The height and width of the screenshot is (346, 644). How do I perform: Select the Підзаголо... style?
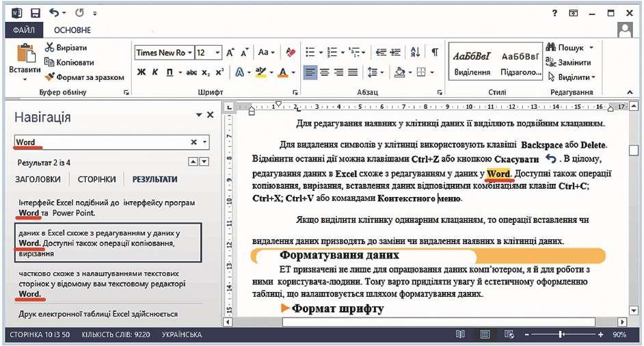pyautogui.click(x=520, y=64)
